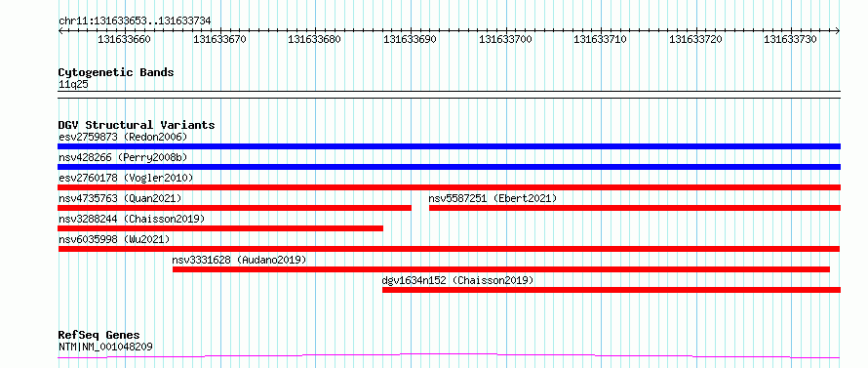This screenshot has width=868, height=368.
Task: Click the 11q25 band label
Action: [x=73, y=85]
